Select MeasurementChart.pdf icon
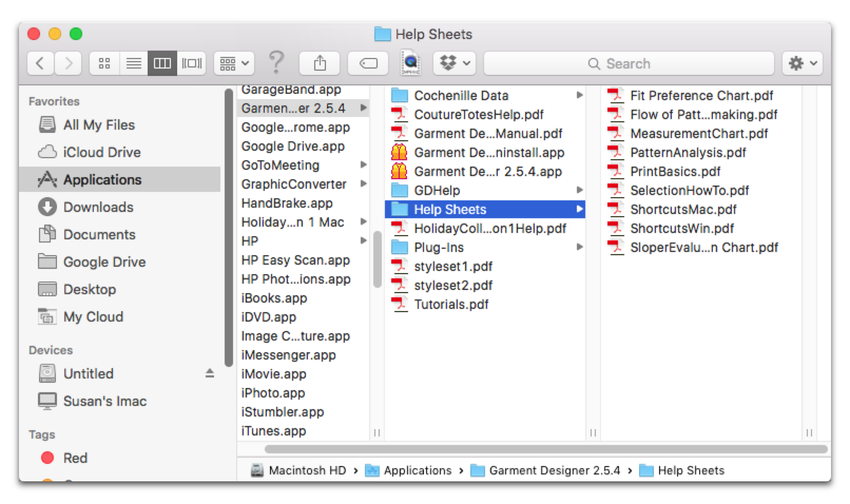850x504 pixels. [x=615, y=133]
